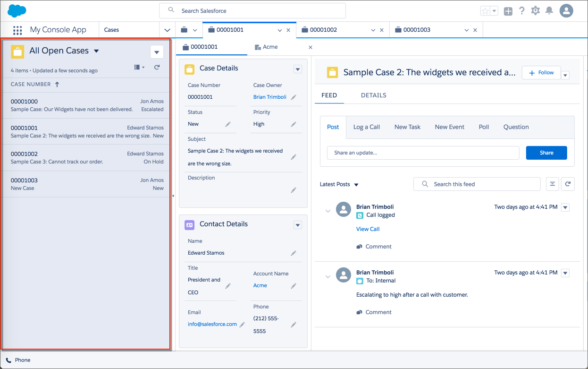The image size is (588, 369).
Task: Edit the Priority field with the pencil icon
Action: click(293, 124)
